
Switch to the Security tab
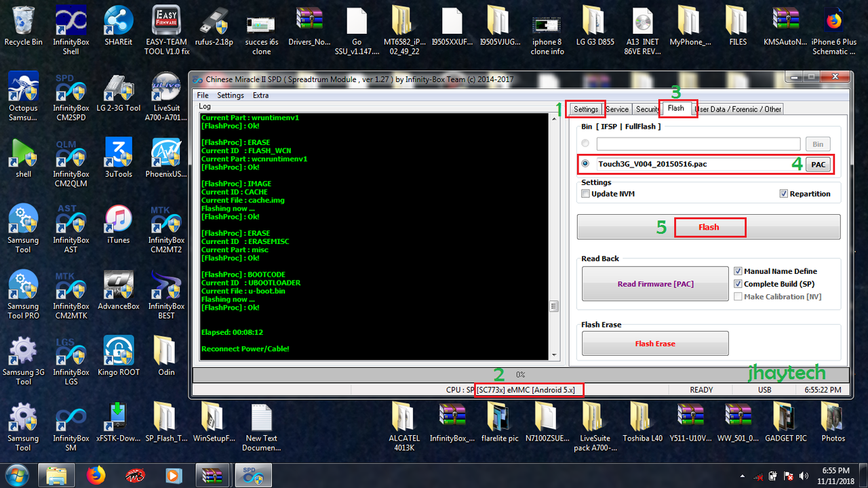click(647, 109)
